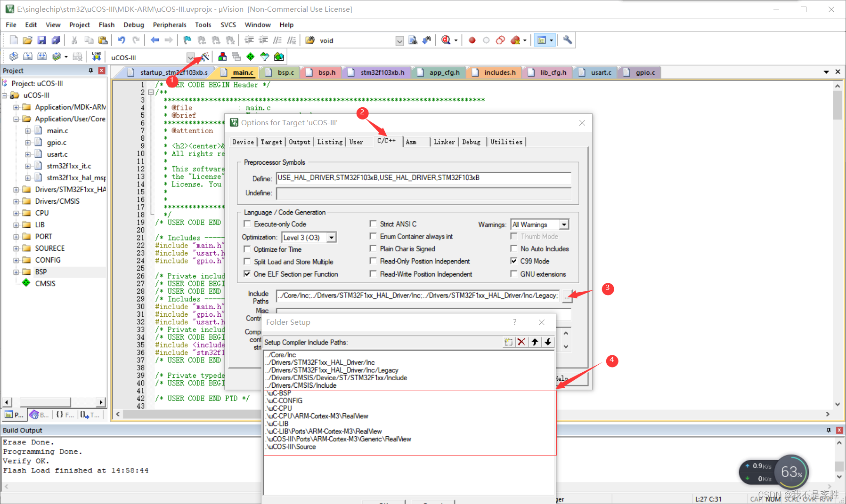Screen dimensions: 846x504
Task: Uncheck the C99 Mode checkbox
Action: pos(514,261)
